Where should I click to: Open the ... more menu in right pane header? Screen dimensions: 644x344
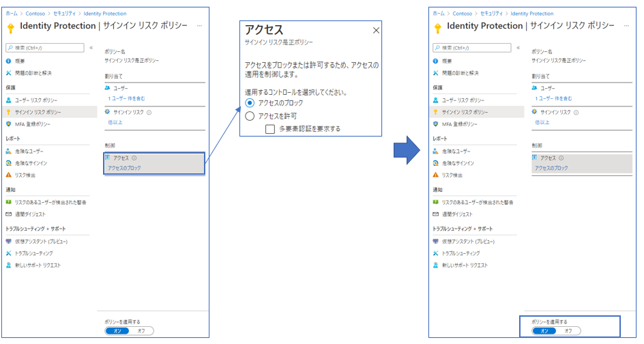(626, 26)
